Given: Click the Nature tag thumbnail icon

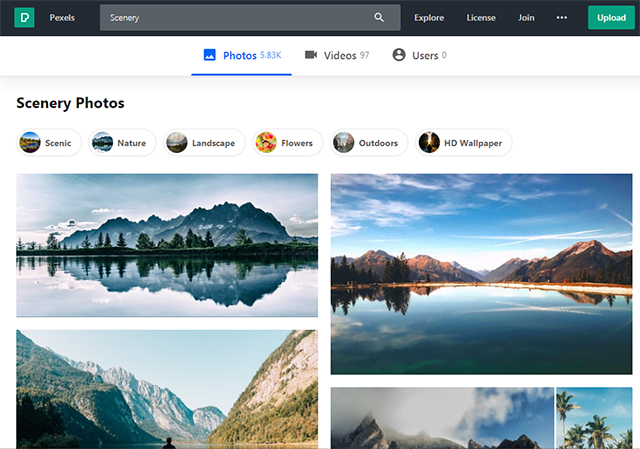Looking at the screenshot, I should (x=102, y=143).
